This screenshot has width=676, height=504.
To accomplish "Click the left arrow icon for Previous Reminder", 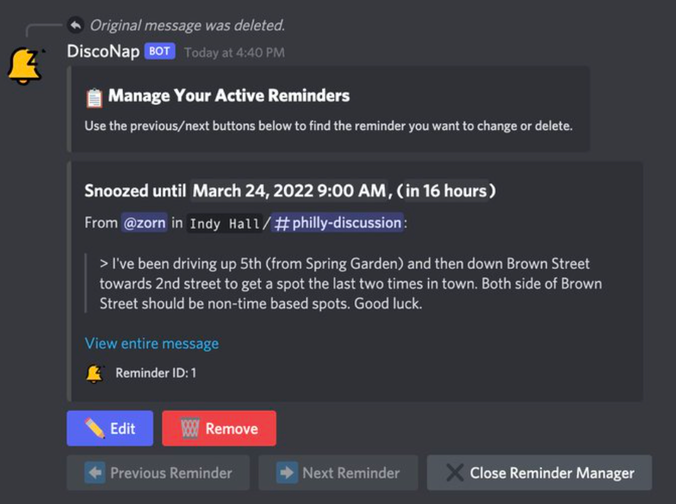I will (x=95, y=473).
